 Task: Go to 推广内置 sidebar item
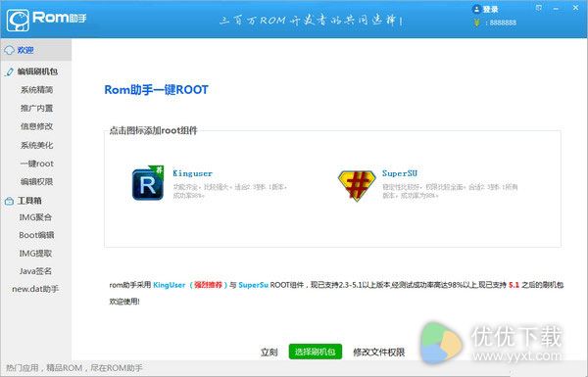point(37,109)
